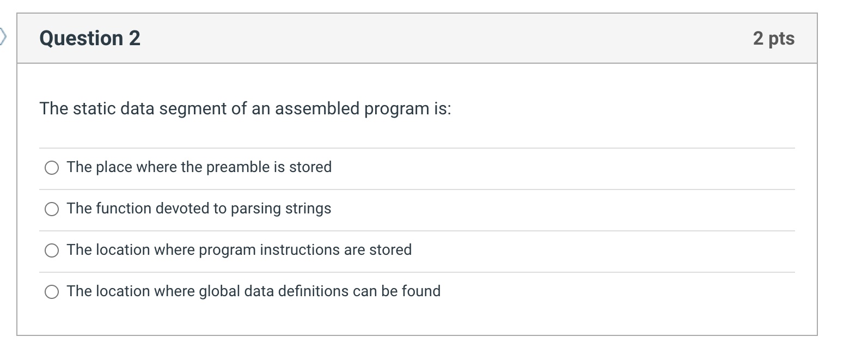Select radio button for program instructions answer

tap(51, 250)
